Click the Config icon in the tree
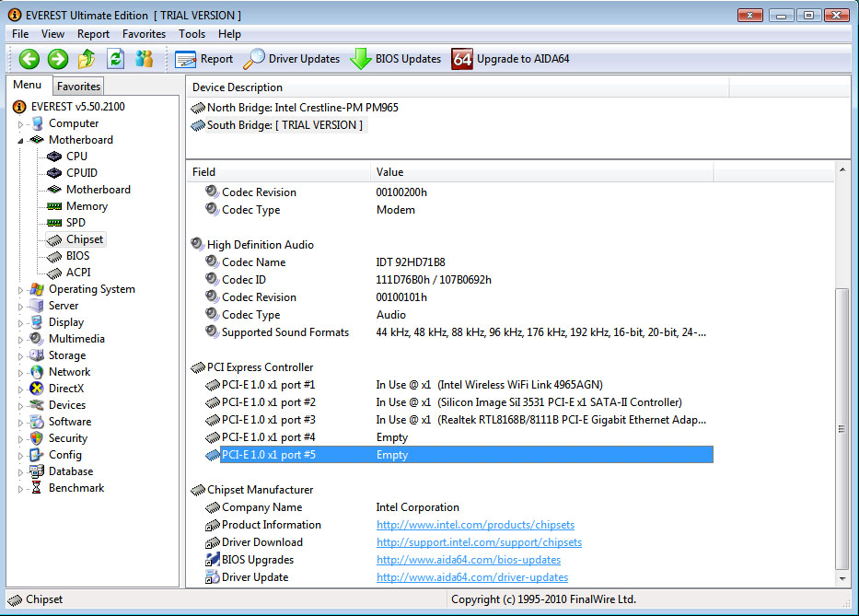 [37, 455]
